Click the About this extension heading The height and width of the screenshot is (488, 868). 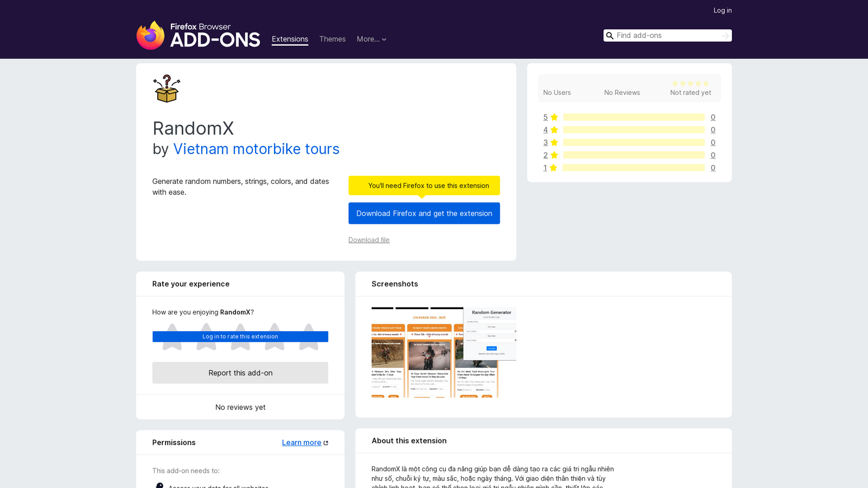[x=409, y=441]
